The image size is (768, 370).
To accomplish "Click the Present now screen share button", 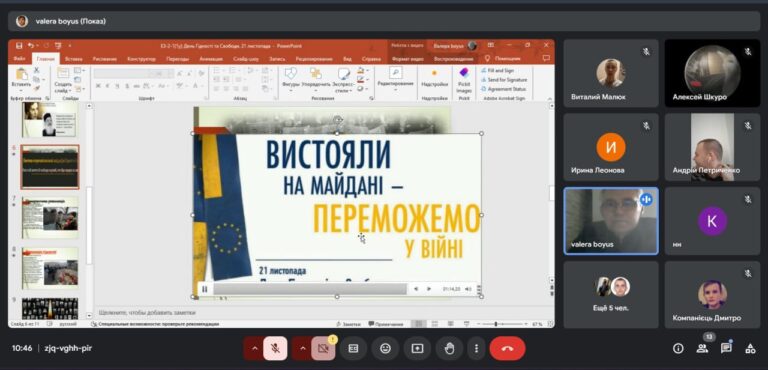I will click(x=417, y=348).
